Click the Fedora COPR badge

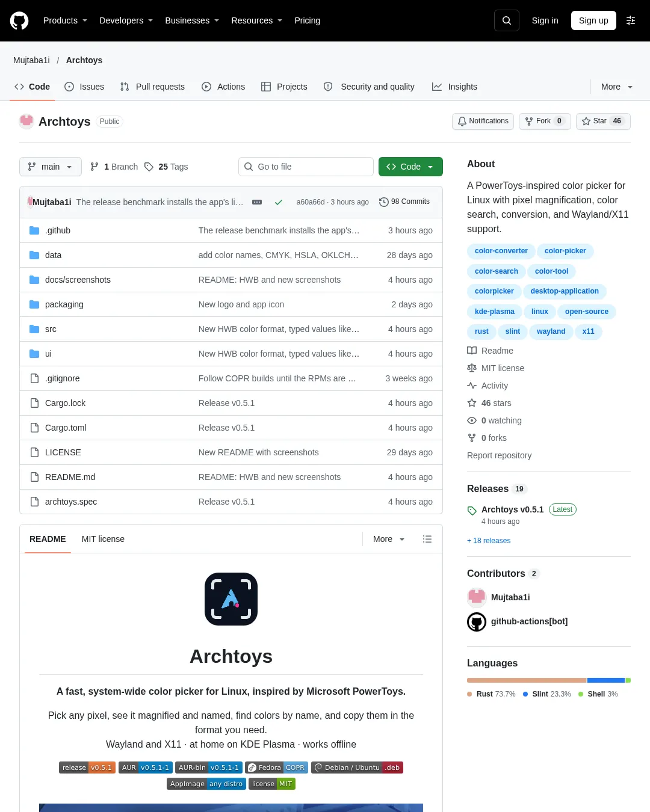click(x=277, y=767)
